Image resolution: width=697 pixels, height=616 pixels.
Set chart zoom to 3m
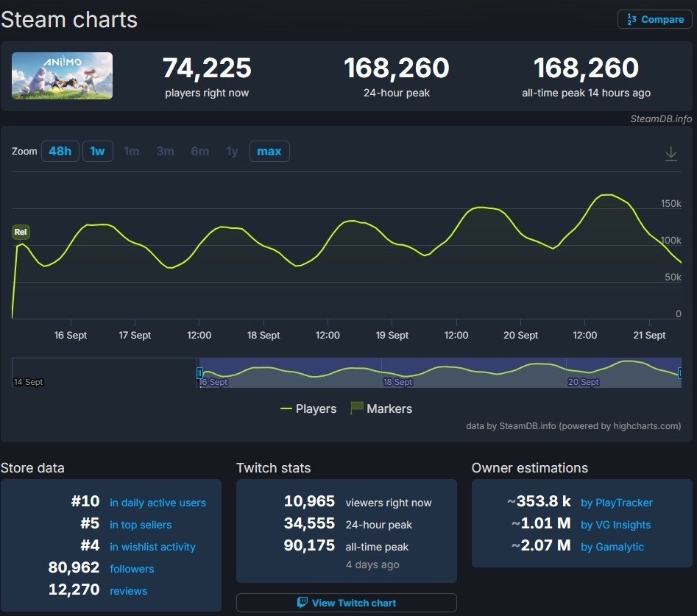pos(165,151)
